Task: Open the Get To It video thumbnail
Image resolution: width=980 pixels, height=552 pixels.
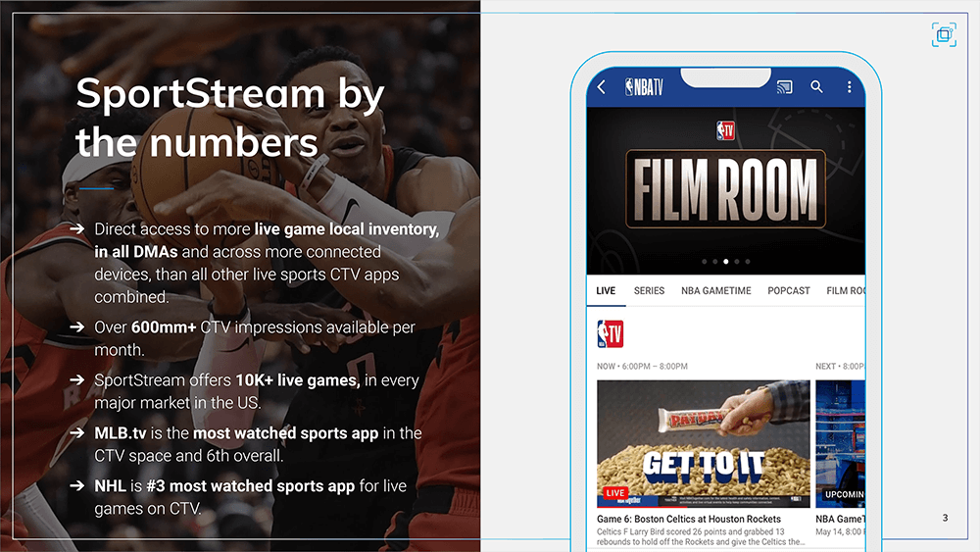Action: coord(703,443)
